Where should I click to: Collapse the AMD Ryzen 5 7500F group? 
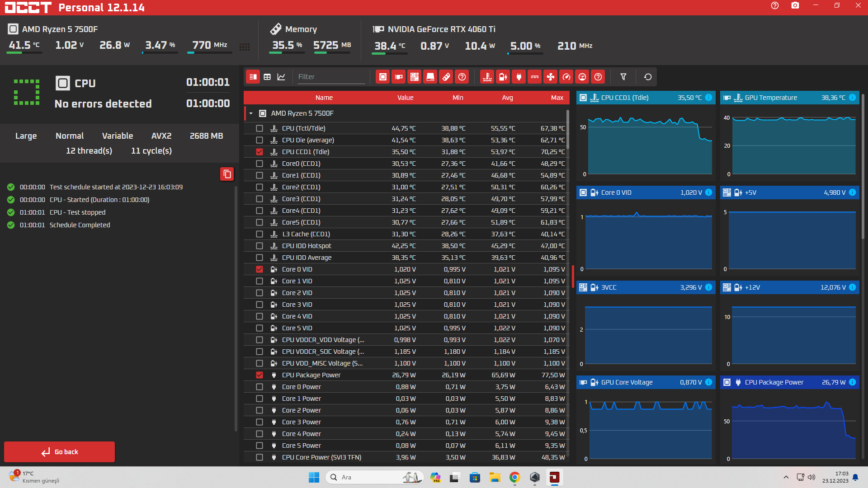click(251, 113)
